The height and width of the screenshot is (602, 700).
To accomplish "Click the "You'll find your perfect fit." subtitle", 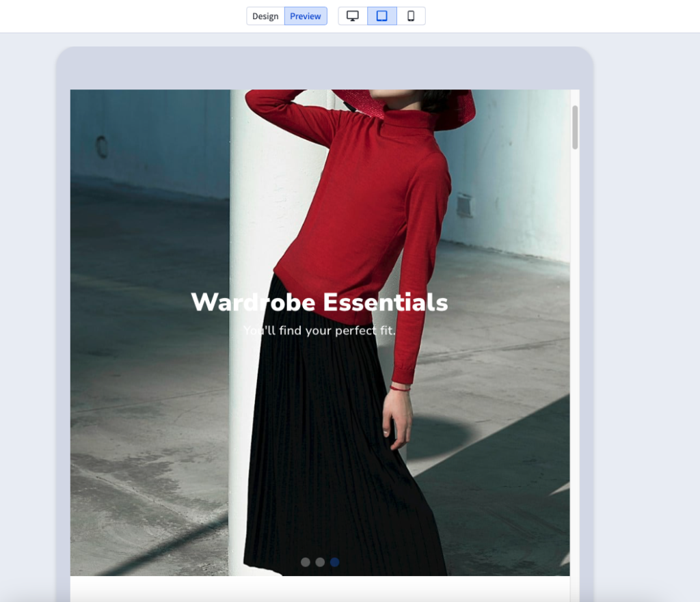I will [x=319, y=331].
